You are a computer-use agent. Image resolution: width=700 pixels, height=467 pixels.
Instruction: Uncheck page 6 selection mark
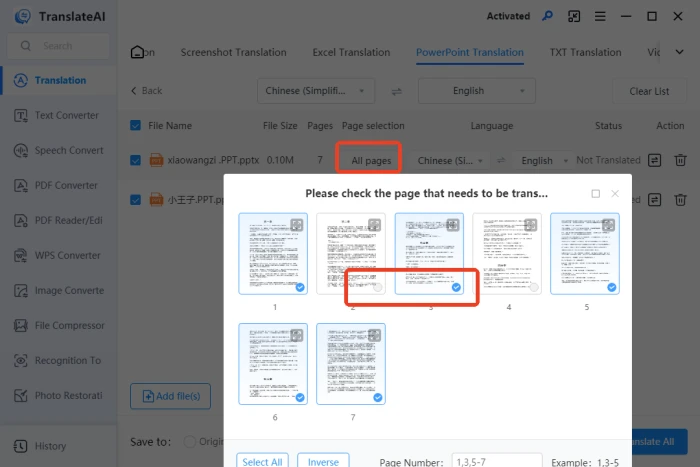300,397
